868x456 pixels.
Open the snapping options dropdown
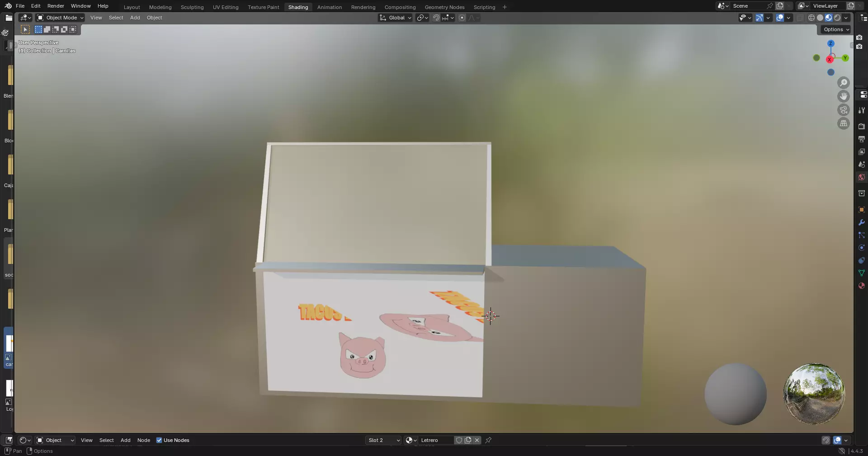click(448, 18)
